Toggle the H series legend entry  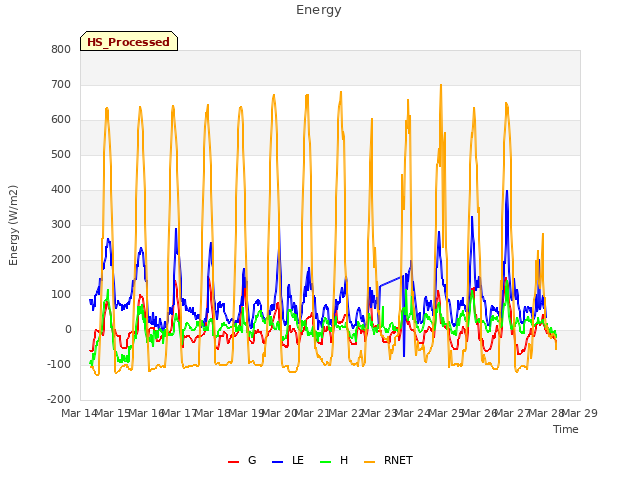tap(334, 460)
